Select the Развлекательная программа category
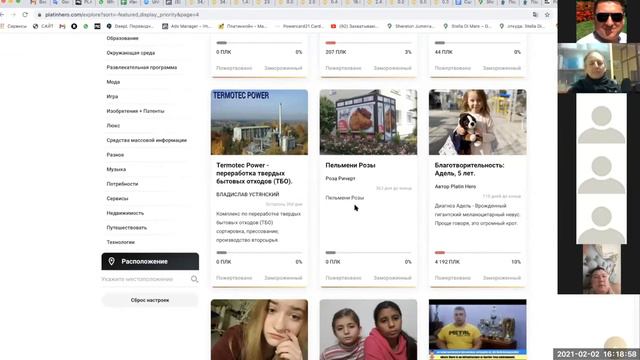 pos(142,67)
